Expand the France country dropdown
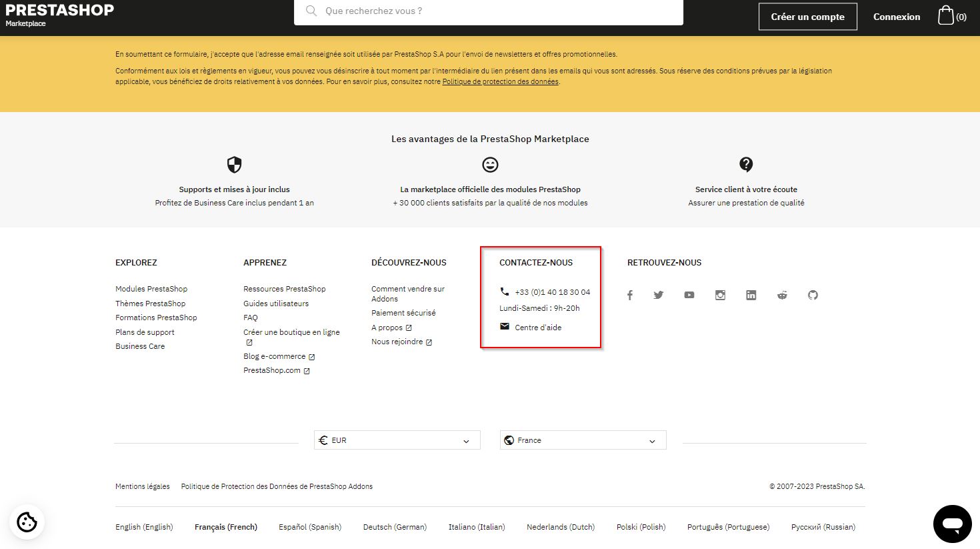This screenshot has width=980, height=549. [x=583, y=440]
